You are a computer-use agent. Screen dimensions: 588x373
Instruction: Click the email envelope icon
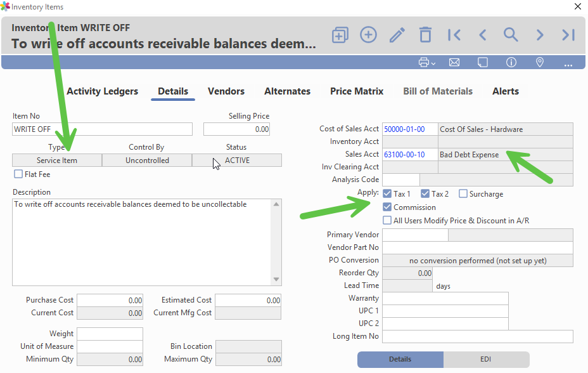[x=454, y=62]
